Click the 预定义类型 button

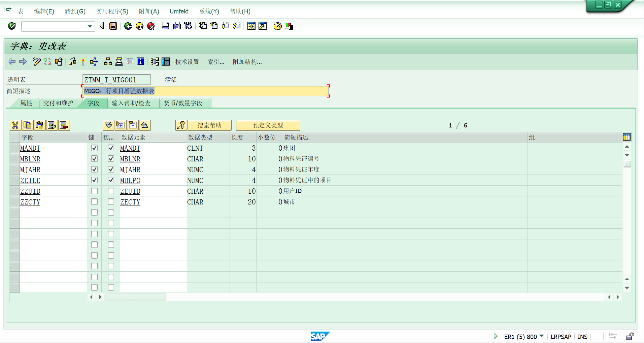click(268, 125)
